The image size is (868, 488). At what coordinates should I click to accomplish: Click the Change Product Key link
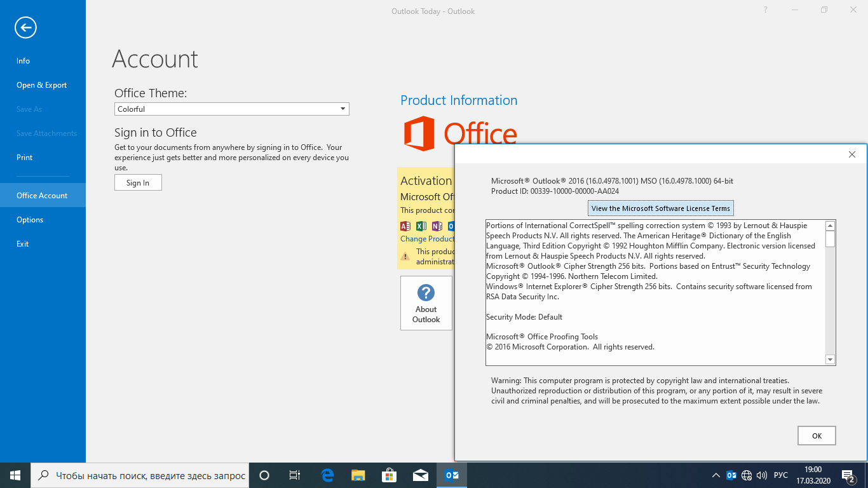coord(427,239)
